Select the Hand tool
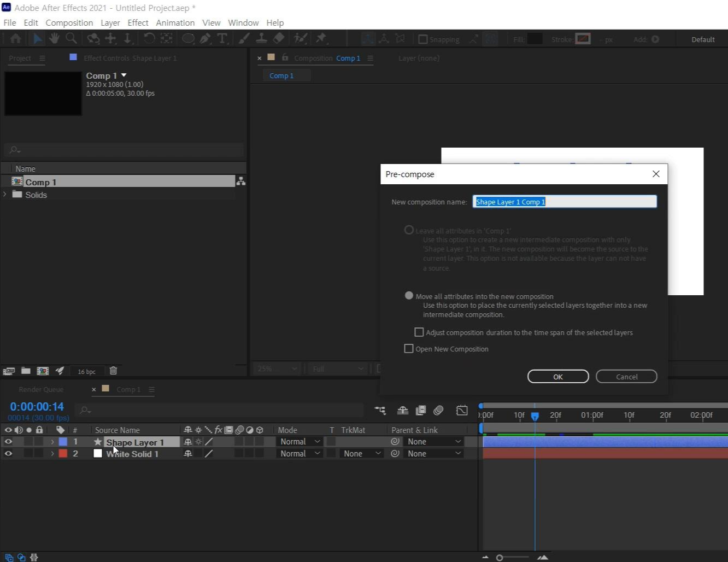Viewport: 728px width, 562px height. point(54,39)
